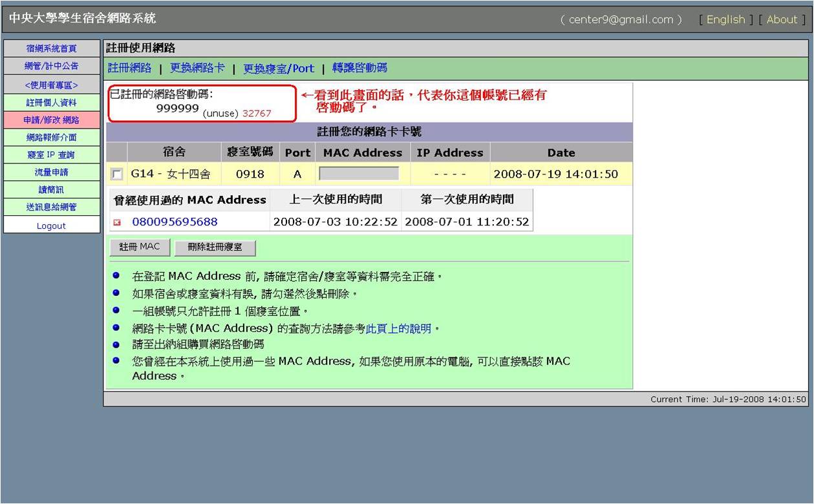Screen dimensions: 814x504
Task: Go to 宿網系統首頁 in sidebar
Action: 52,48
